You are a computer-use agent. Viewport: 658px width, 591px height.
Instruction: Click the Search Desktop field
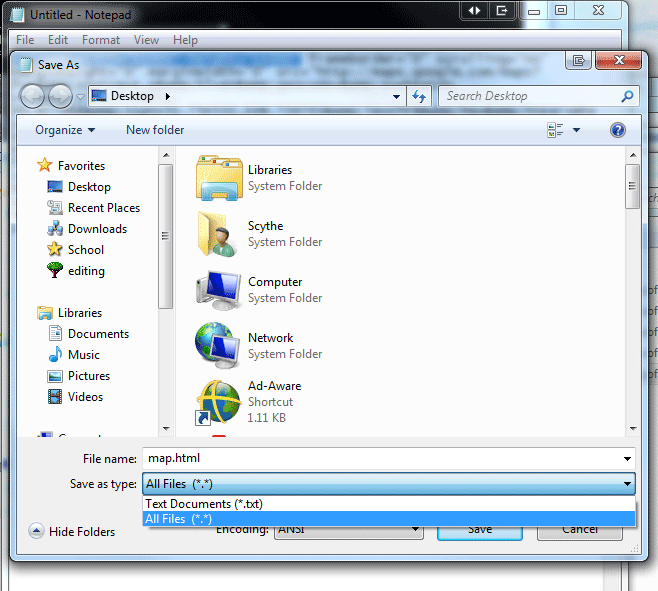point(538,96)
